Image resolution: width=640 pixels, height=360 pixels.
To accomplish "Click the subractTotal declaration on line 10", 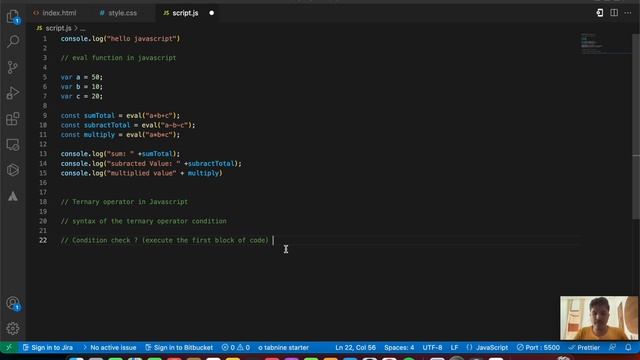I will tap(128, 125).
